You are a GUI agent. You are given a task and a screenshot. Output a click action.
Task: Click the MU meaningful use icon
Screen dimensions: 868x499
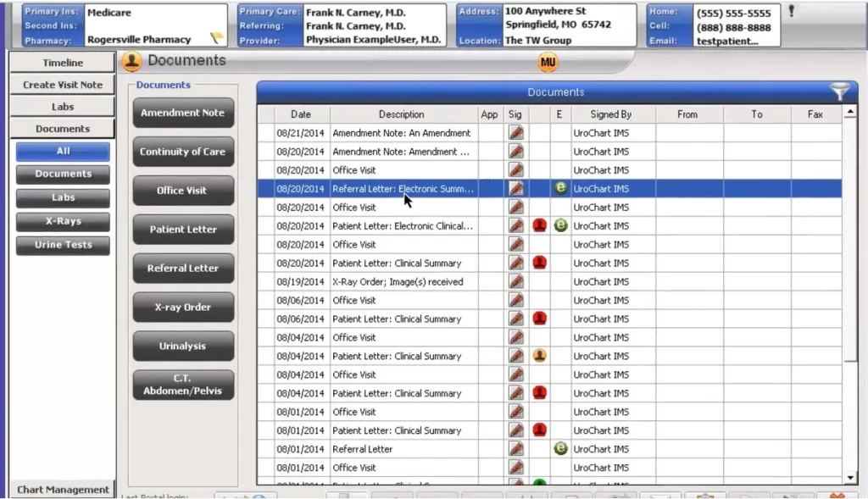click(x=548, y=61)
